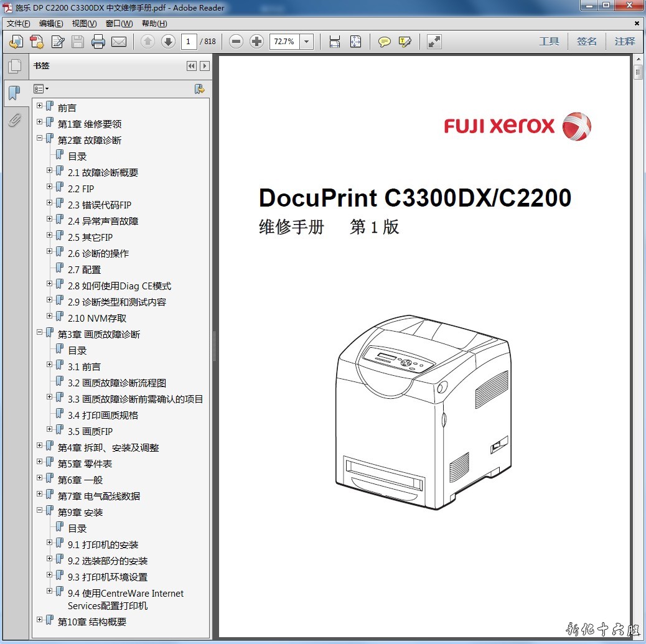Image resolution: width=646 pixels, height=644 pixels.
Task: Open the 注释 pane
Action: 625,42
